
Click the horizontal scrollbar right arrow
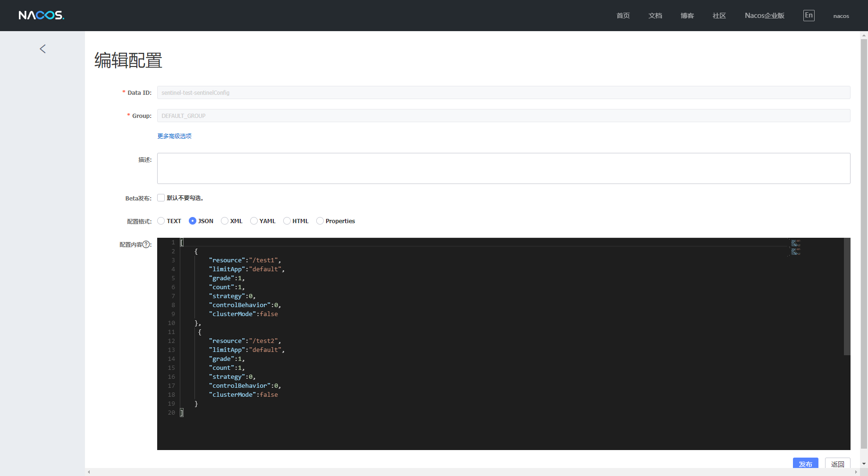tap(856, 472)
